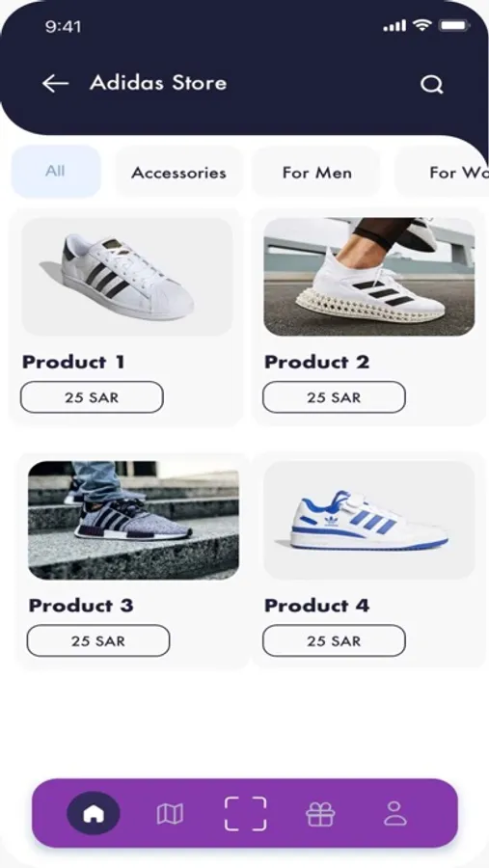The image size is (489, 868).
Task: Tap the 25 SAR button for Product 4
Action: click(334, 640)
